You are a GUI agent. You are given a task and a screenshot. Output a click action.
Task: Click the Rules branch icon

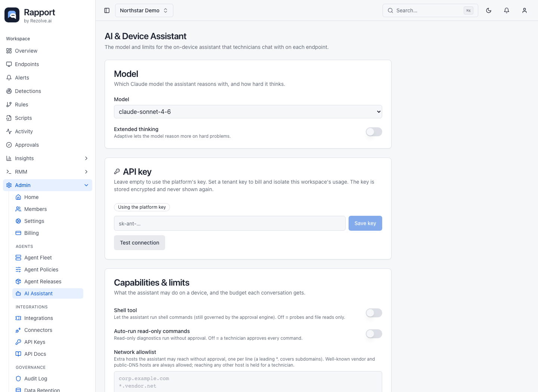coord(9,105)
